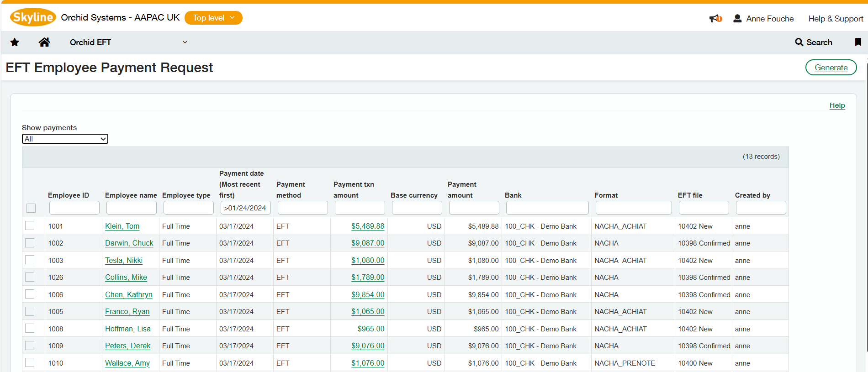The image size is (868, 372).
Task: Click the Help link above the table
Action: [837, 105]
